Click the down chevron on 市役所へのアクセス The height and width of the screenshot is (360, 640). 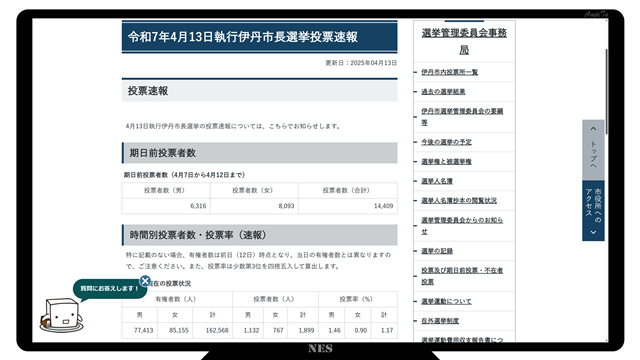pyautogui.click(x=593, y=232)
